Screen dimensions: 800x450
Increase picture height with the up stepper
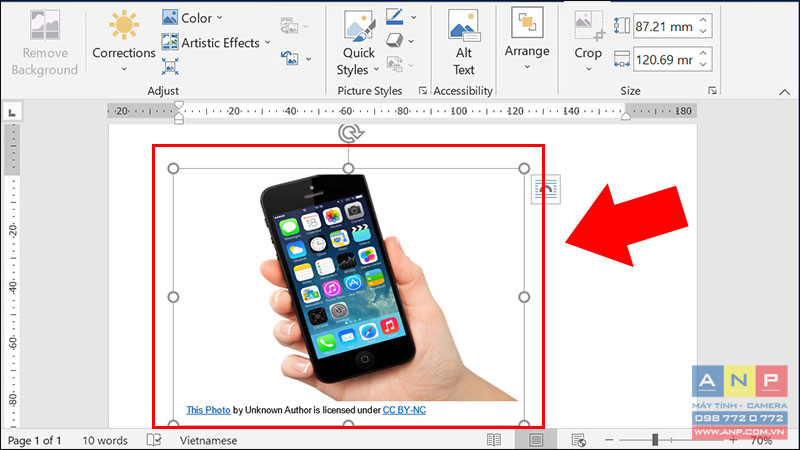coord(704,20)
